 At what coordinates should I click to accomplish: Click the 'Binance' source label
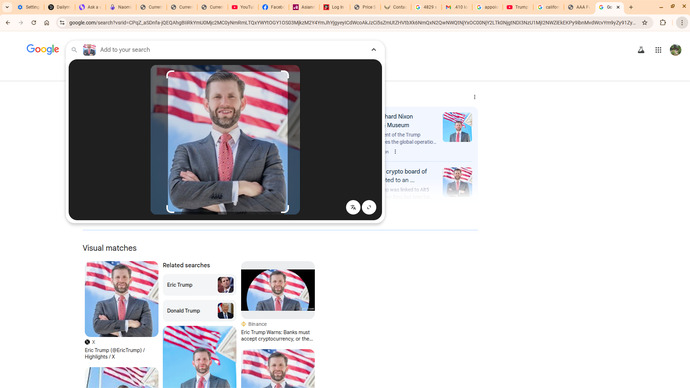click(x=257, y=324)
